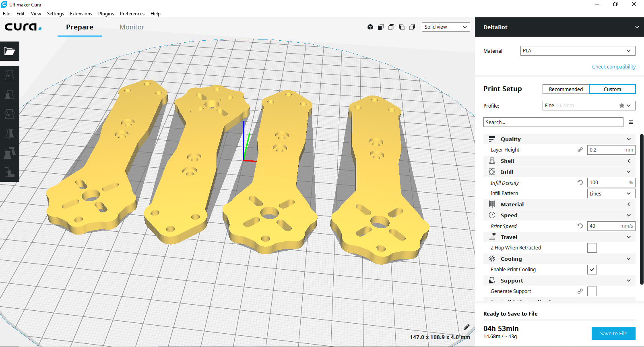This screenshot has width=644, height=347.
Task: Click the Speed category clock icon
Action: [492, 215]
